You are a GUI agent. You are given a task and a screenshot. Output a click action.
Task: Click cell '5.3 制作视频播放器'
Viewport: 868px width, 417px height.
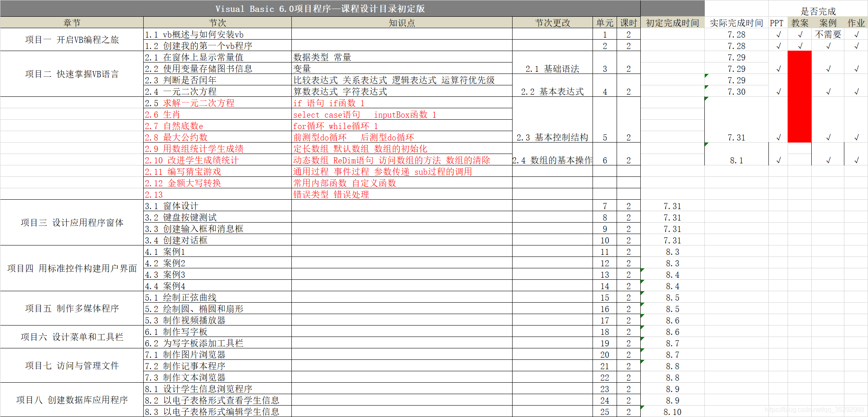[218, 320]
